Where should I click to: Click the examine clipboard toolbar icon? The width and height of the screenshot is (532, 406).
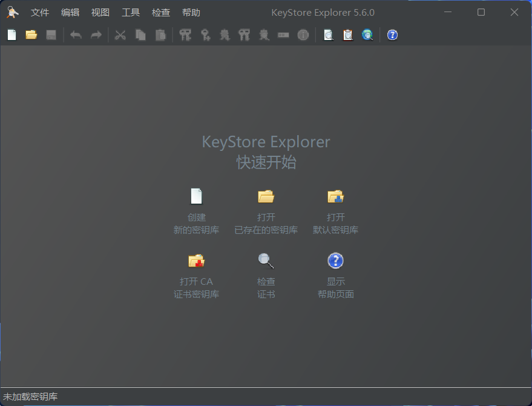pos(347,35)
